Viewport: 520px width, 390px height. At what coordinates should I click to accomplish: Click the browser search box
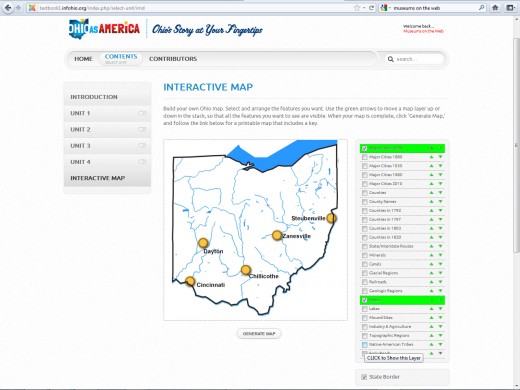coord(433,8)
